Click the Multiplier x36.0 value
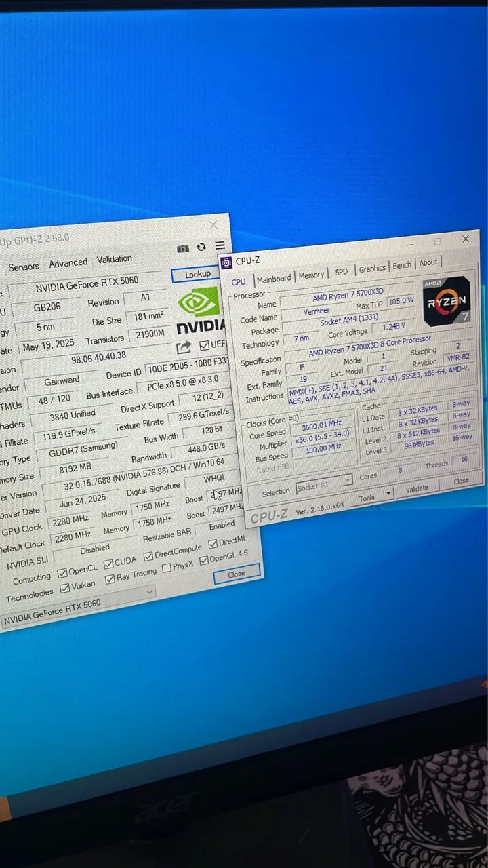The width and height of the screenshot is (488, 868). [x=322, y=437]
